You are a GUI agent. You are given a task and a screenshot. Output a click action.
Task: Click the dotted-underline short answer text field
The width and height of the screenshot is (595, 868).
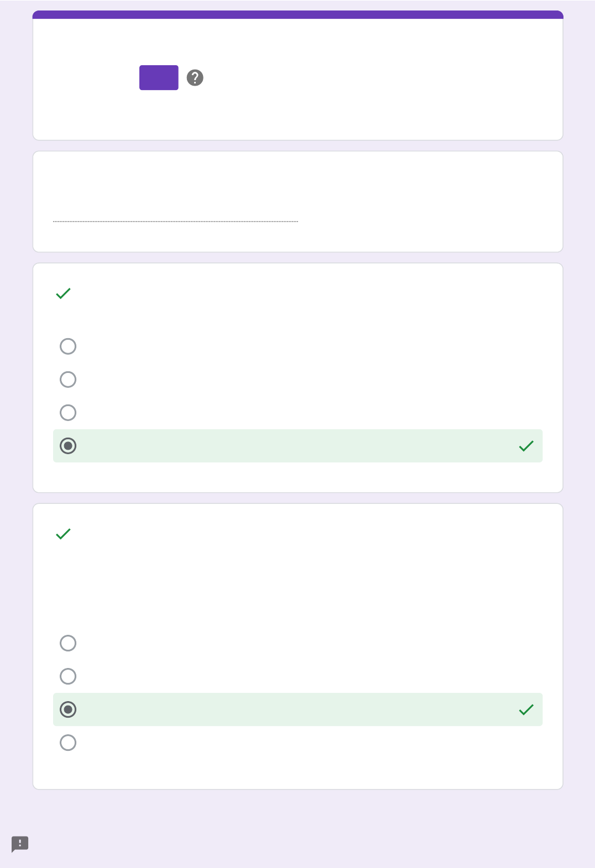point(175,215)
